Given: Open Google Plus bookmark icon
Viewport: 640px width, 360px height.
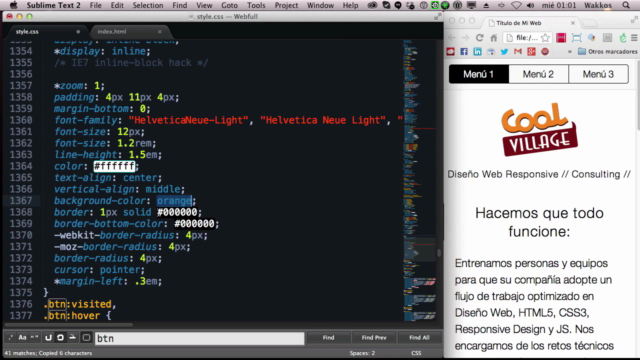Looking at the screenshot, I should (x=531, y=51).
